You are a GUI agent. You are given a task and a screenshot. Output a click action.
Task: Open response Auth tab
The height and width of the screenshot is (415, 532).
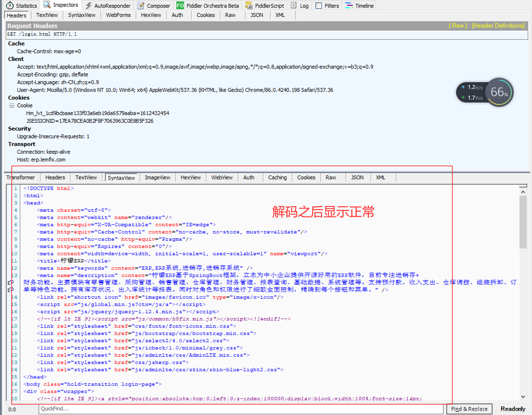click(x=249, y=177)
